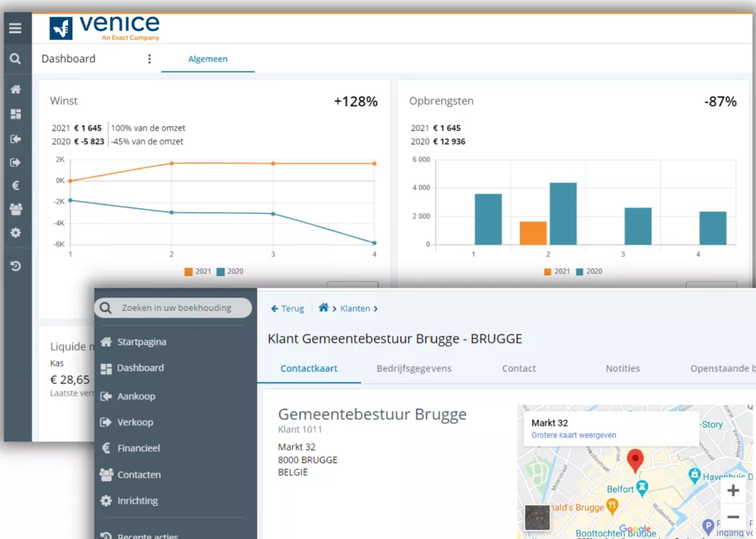Open the Notities tab
Screen dimensions: 756x539
(622, 368)
